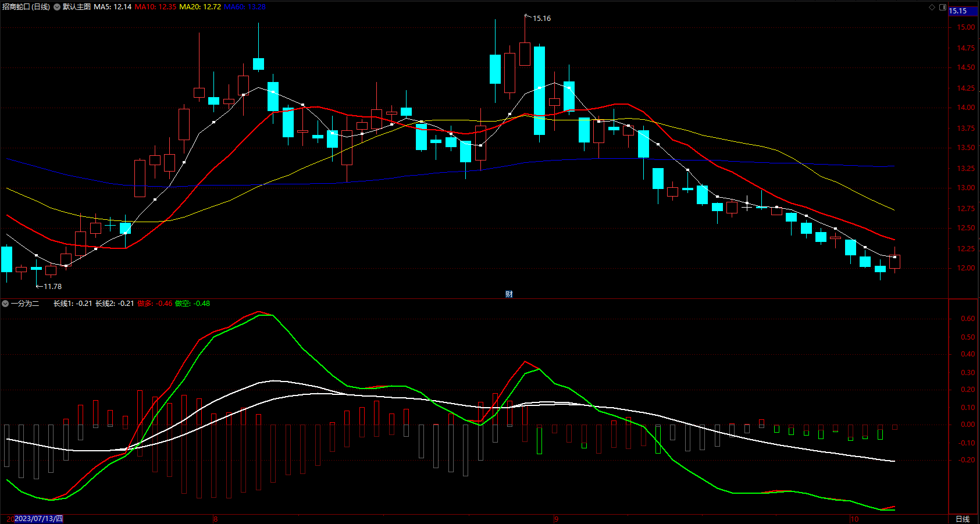This screenshot has height=524, width=980.
Task: Click the 15.15 price tag on axis
Action: pyautogui.click(x=958, y=11)
